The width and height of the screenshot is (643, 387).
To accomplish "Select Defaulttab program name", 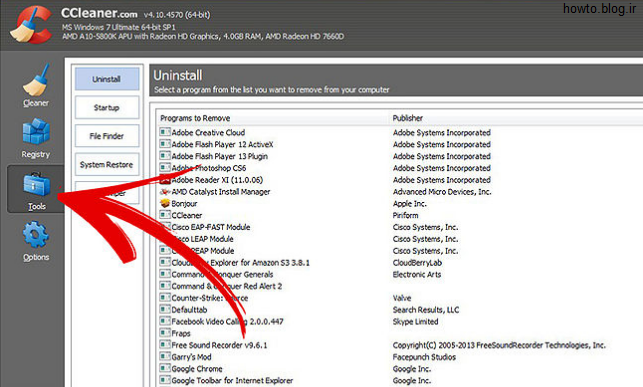I will pyautogui.click(x=189, y=310).
